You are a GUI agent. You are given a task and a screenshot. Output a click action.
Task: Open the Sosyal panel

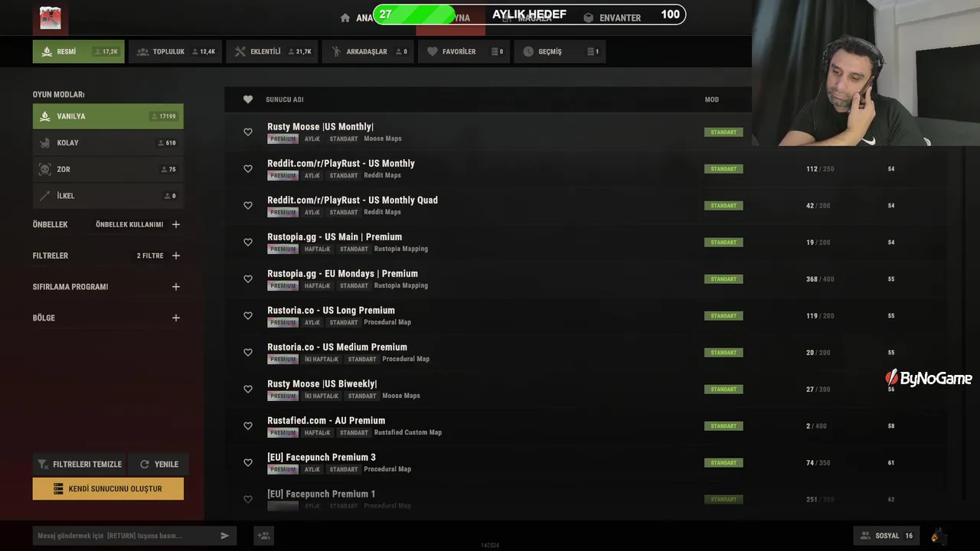(x=887, y=536)
